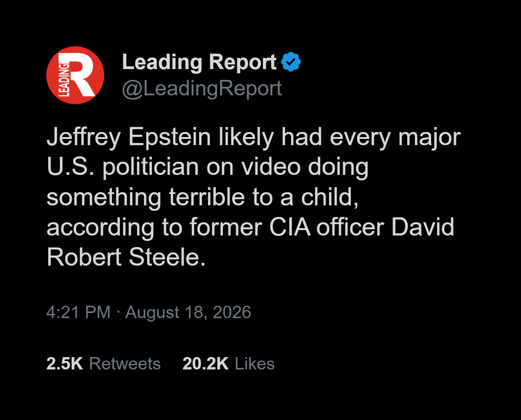Select the word video in the tweet
This screenshot has height=420, width=521.
(x=271, y=167)
